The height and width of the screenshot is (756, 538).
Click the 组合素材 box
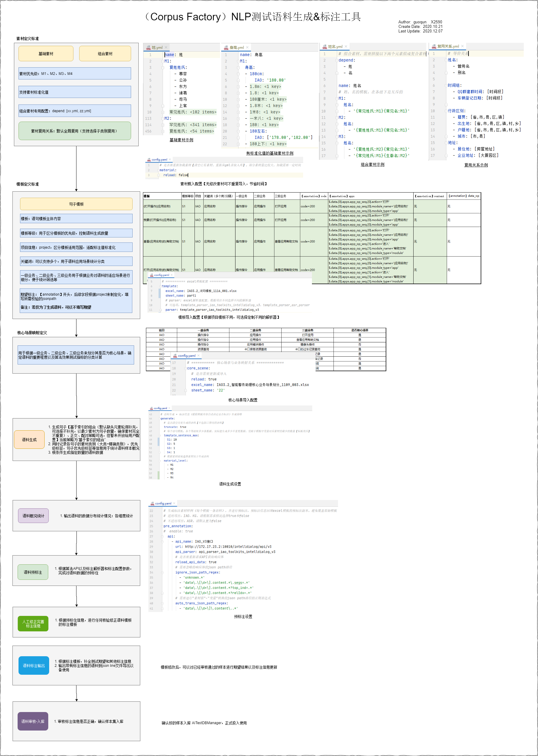pos(105,54)
